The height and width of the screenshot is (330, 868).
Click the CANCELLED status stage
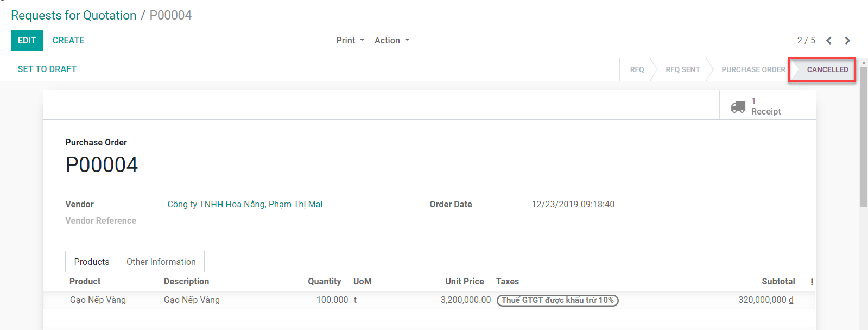coord(827,69)
